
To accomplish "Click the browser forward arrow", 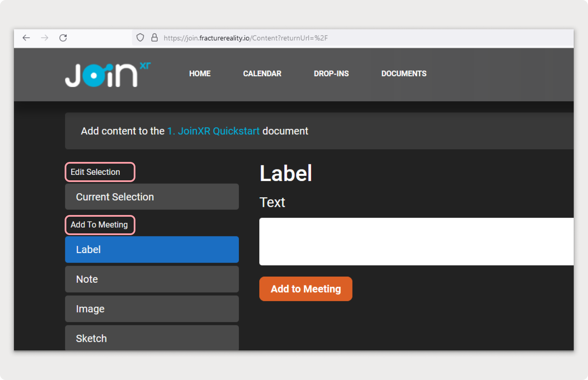I will coord(45,38).
